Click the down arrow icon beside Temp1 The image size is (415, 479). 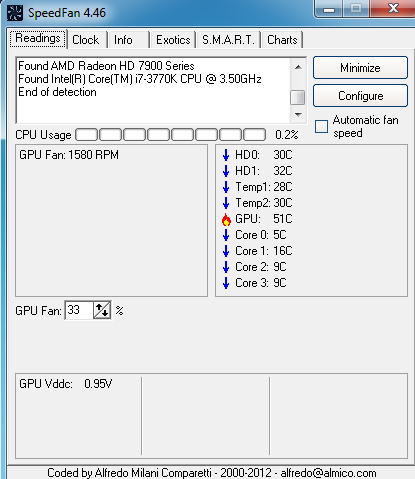pyautogui.click(x=226, y=187)
